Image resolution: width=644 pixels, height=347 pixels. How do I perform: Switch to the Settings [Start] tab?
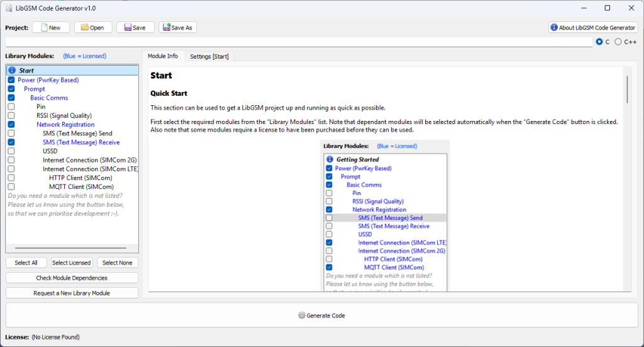(x=209, y=56)
